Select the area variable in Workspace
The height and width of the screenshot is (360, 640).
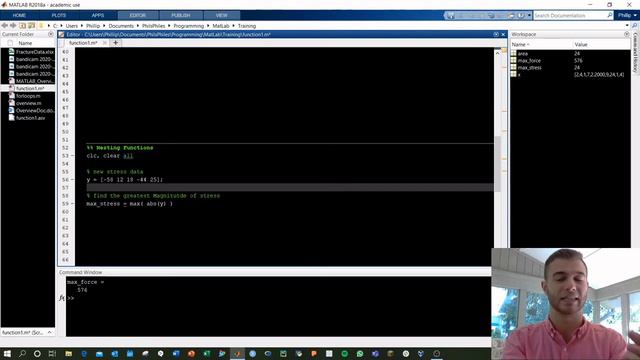(x=523, y=53)
